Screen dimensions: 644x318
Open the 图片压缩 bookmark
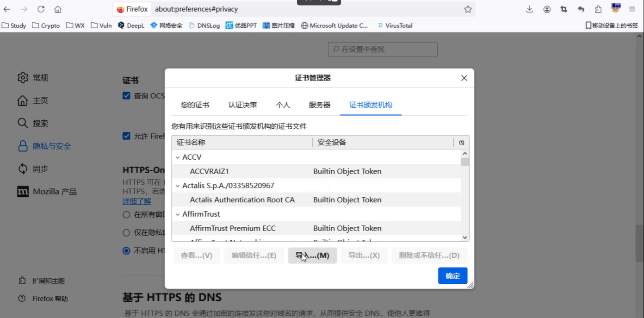click(x=279, y=25)
